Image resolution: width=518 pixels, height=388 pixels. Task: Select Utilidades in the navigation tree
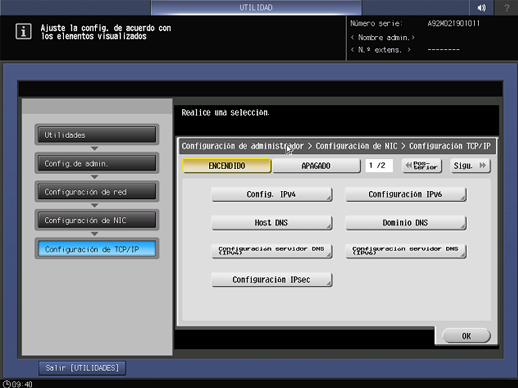point(97,135)
